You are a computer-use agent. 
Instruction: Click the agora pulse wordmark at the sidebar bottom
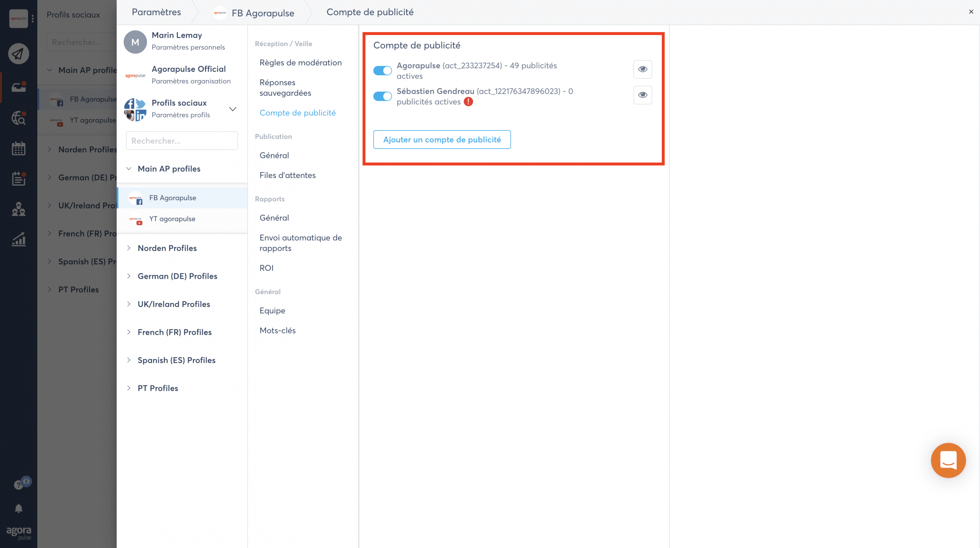point(18,533)
